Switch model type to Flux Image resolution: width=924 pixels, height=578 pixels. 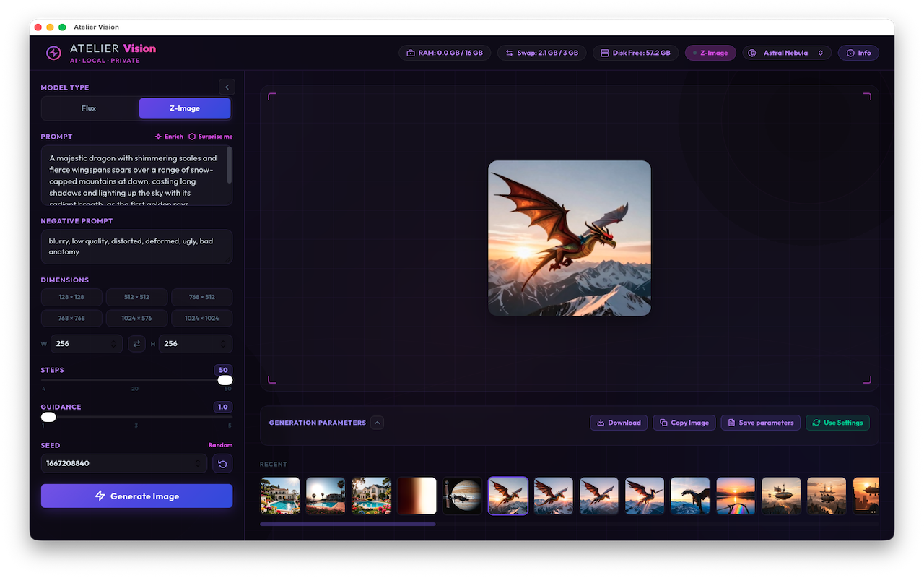[89, 108]
